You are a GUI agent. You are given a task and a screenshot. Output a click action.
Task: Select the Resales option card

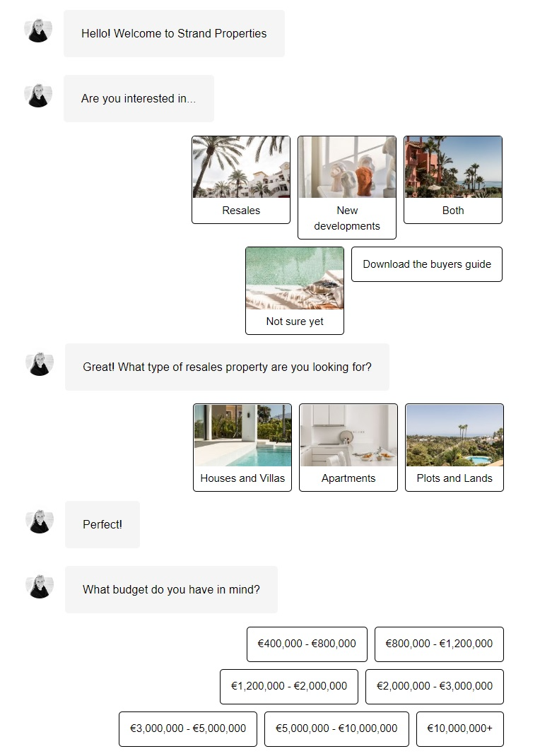pyautogui.click(x=241, y=180)
